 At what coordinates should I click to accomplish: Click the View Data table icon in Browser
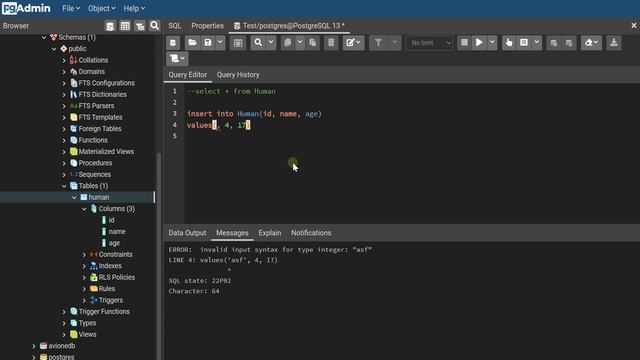(125, 26)
